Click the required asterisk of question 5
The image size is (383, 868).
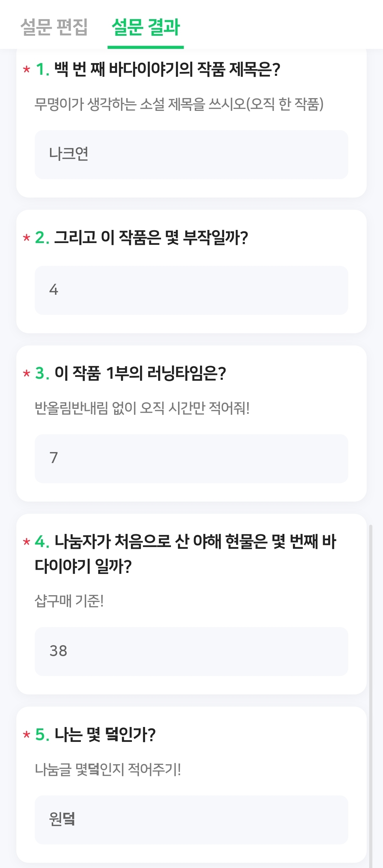(x=27, y=735)
